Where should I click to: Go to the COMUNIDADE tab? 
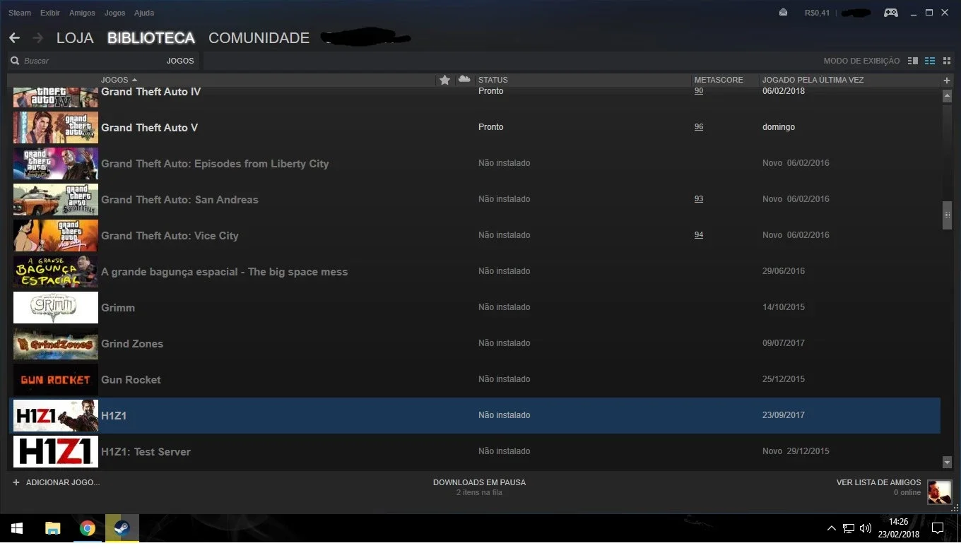pyautogui.click(x=259, y=38)
